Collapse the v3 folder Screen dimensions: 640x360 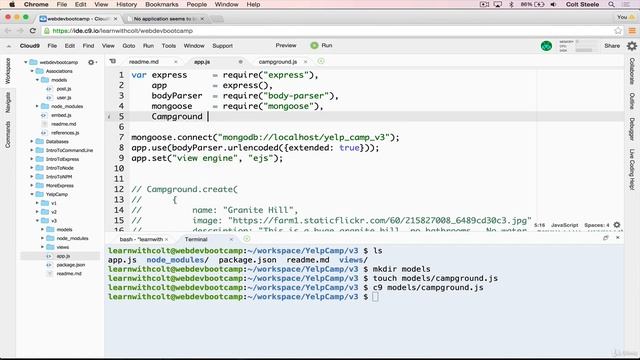37,220
